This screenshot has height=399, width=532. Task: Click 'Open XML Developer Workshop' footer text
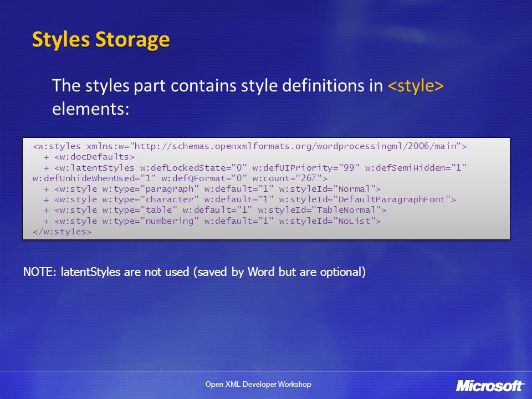[x=258, y=385]
